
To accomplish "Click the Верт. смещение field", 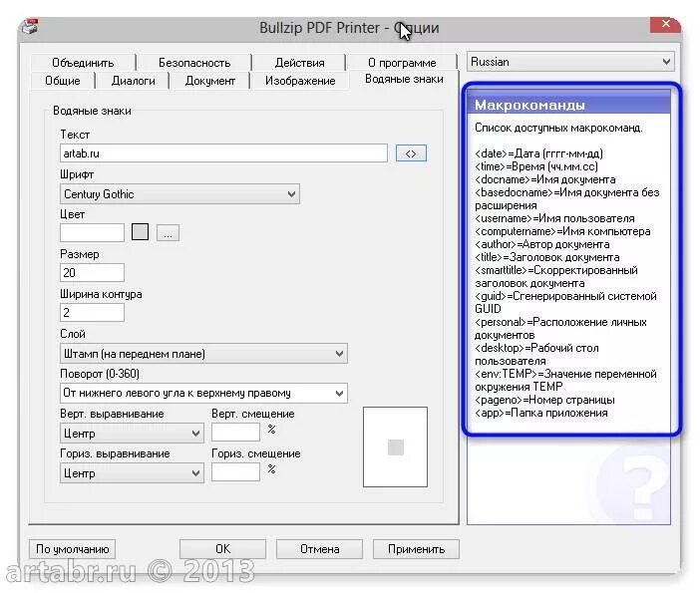I will tap(235, 432).
